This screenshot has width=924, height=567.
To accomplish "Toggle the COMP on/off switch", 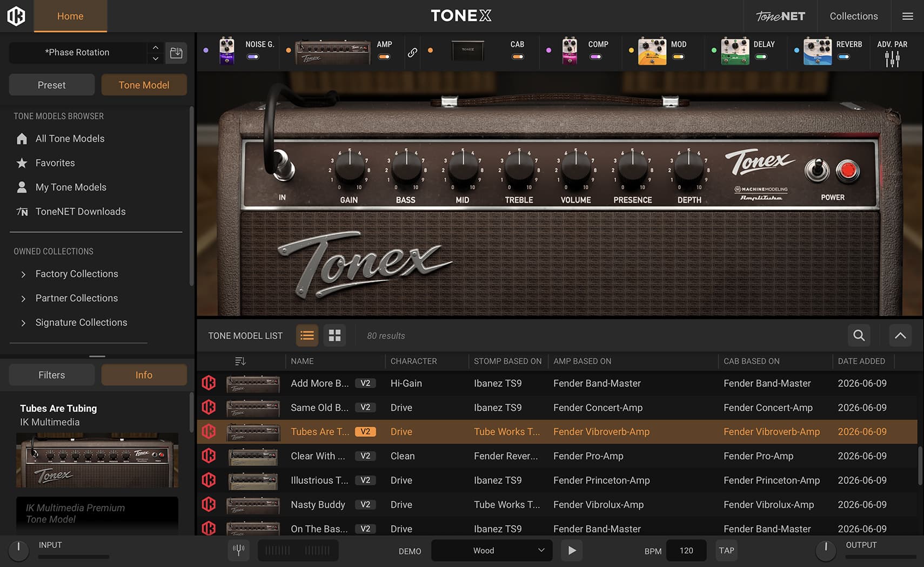I will (x=595, y=57).
